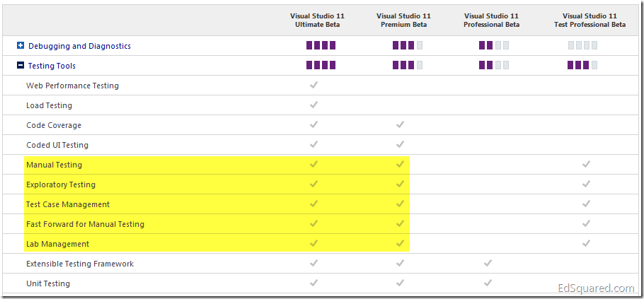Click Ultimate checkmark for Unit Testing
The height and width of the screenshot is (299, 644).
coord(314,283)
